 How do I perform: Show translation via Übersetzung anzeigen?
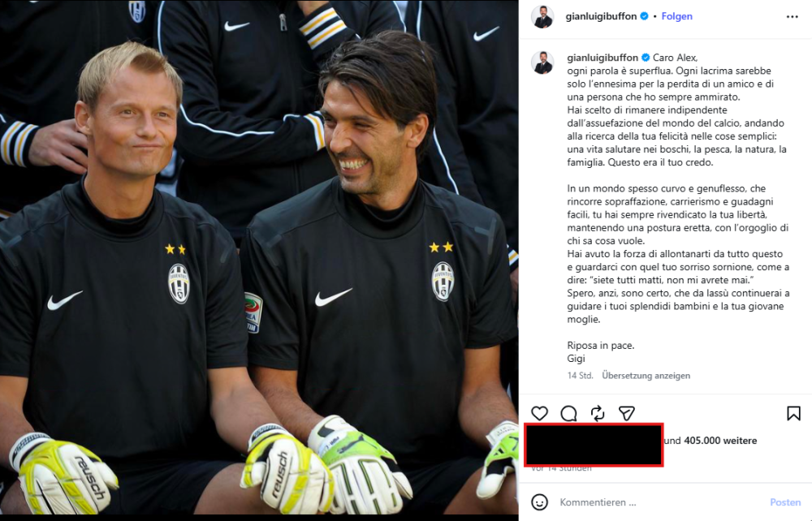tap(646, 376)
